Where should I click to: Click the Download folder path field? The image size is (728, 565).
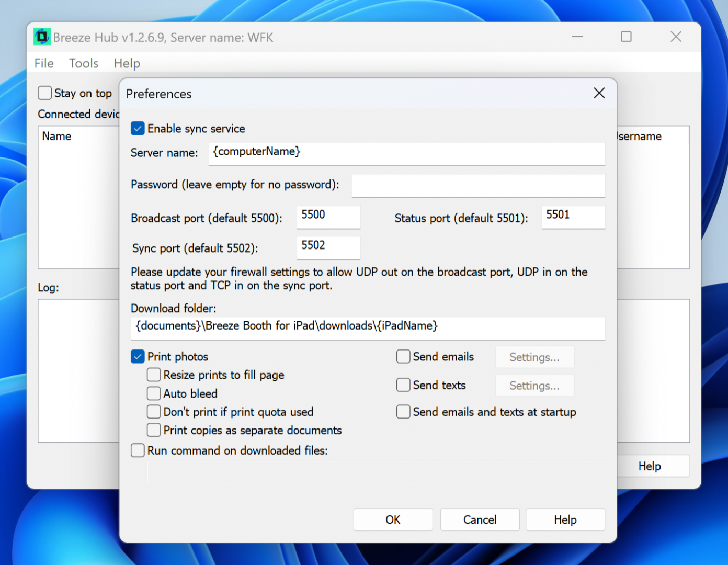(x=367, y=327)
